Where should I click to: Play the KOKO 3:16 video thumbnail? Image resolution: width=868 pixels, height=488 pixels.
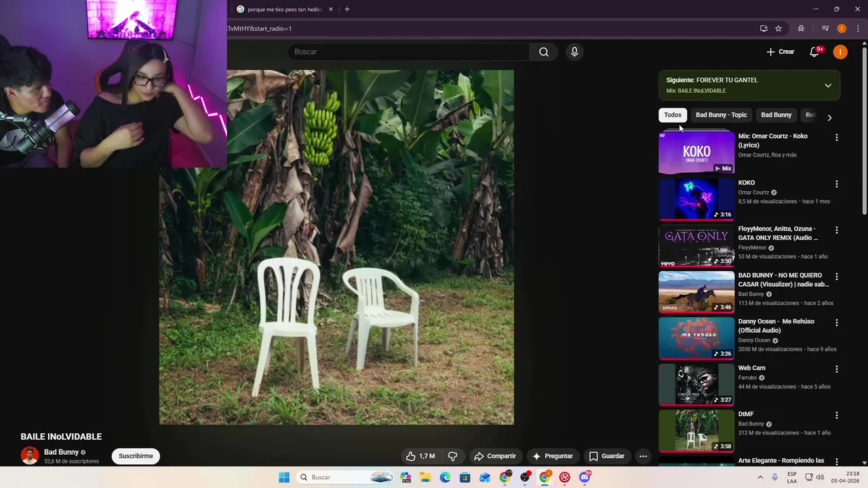pos(696,199)
